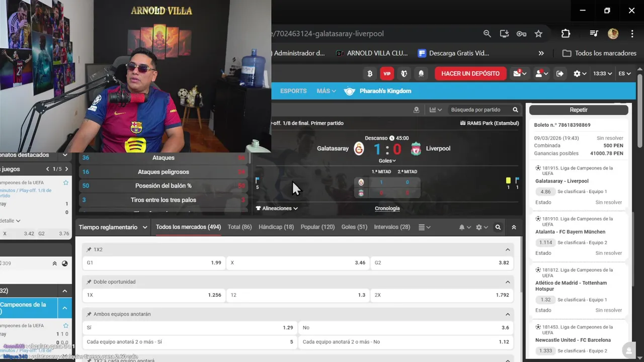Show more bookmarks chevron
644x362 pixels.
541,53
